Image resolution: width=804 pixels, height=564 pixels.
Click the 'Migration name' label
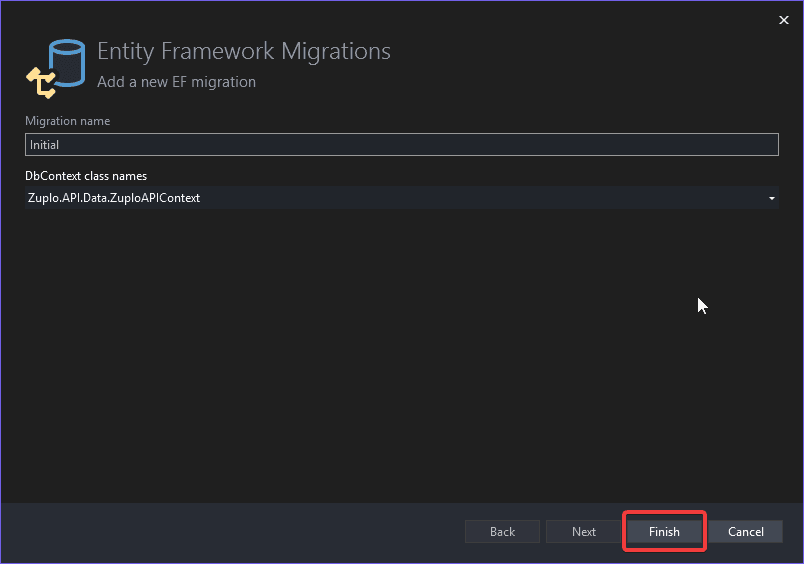coord(68,121)
